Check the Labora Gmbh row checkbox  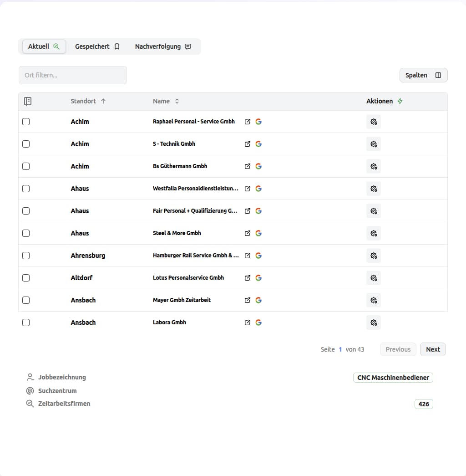(x=26, y=322)
